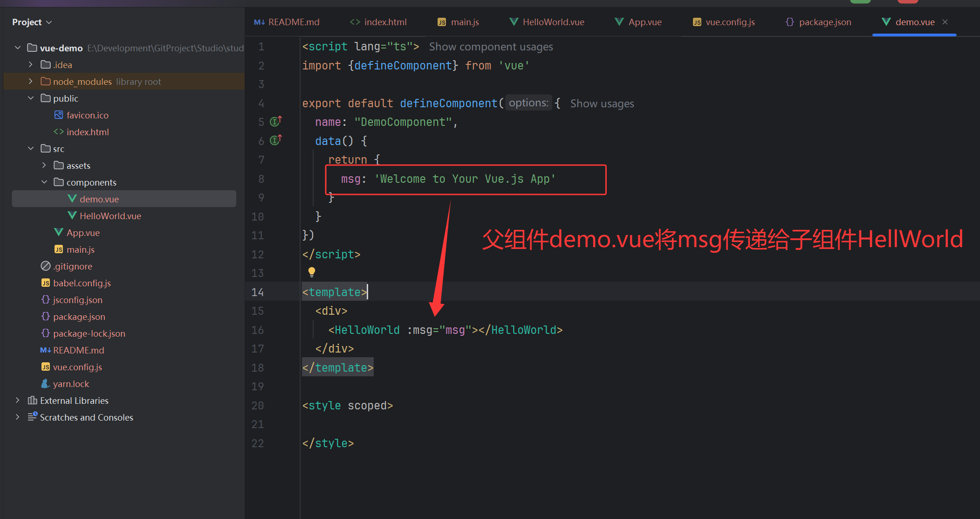Click the implements gutter icon on line 6
This screenshot has height=519, width=980.
(x=276, y=140)
